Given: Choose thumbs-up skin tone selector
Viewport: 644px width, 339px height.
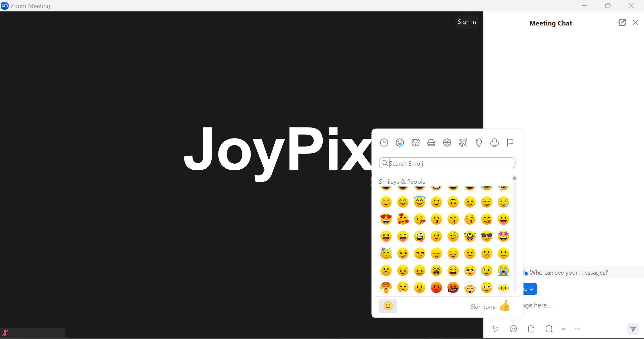Looking at the screenshot, I should [504, 306].
